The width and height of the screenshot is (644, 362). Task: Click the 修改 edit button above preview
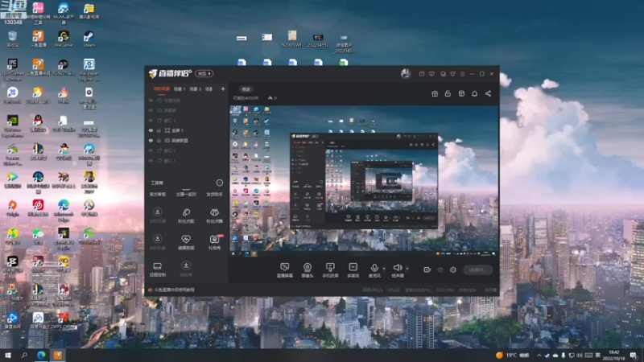pyautogui.click(x=246, y=89)
